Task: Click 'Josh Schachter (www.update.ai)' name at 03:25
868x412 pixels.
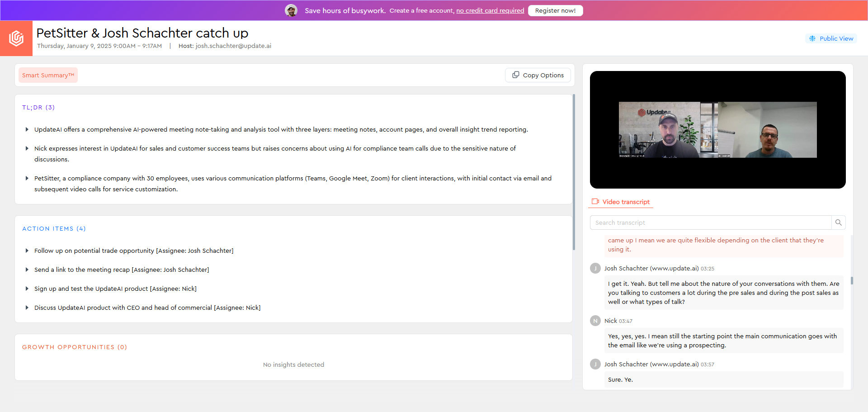Action: click(x=651, y=268)
